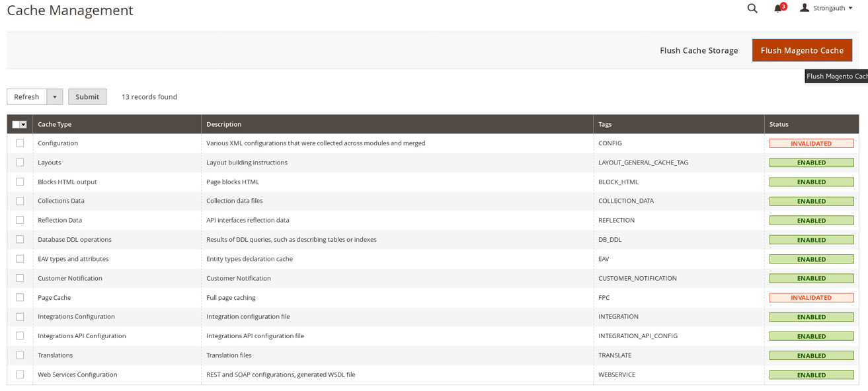Click the 'API interfaces reflection data' description
Viewport: 868px width, 391px height.
(248, 220)
